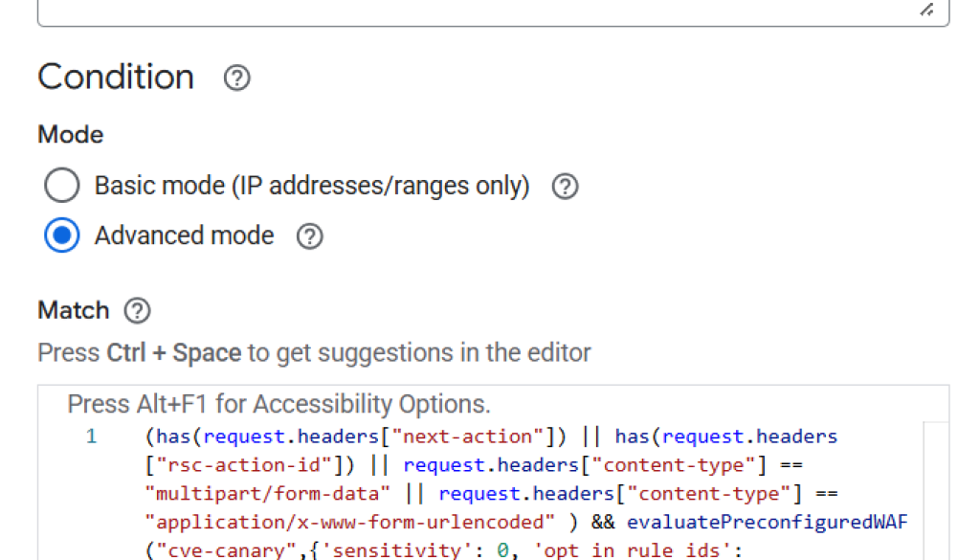Screen dimensions: 980x560
Task: Select the Advanced mode radio button
Action: pyautogui.click(x=61, y=235)
